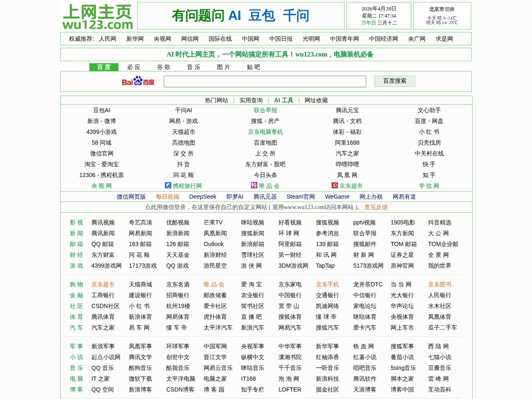The height and width of the screenshot is (399, 532).
Task: Focus the Baidu search input field
Action: click(x=265, y=81)
